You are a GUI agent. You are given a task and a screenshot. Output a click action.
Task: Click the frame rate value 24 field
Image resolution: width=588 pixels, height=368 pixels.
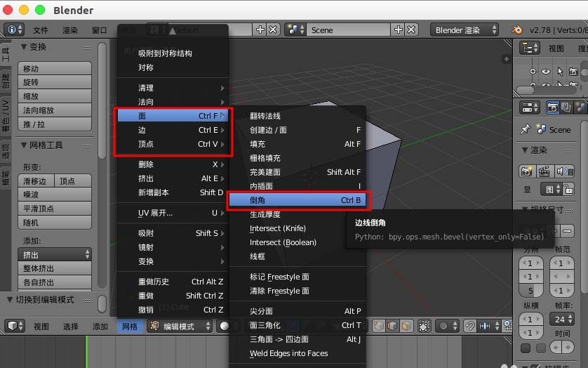[x=562, y=319]
